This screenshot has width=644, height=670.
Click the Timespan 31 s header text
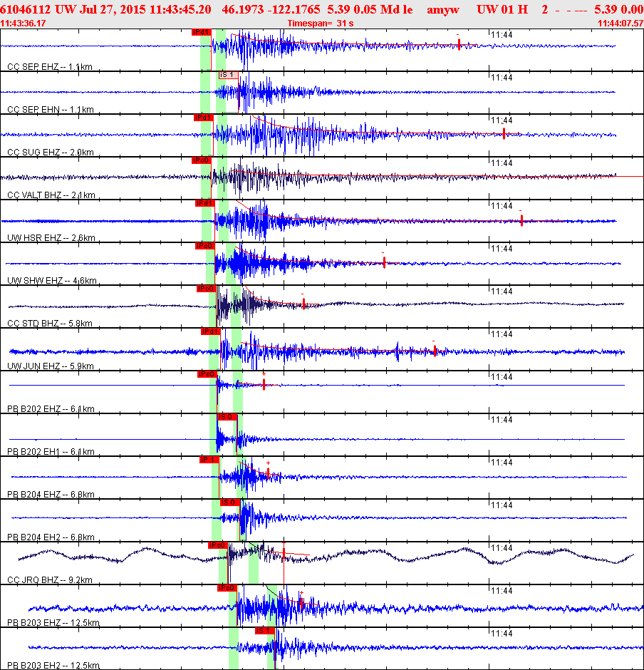tap(321, 24)
